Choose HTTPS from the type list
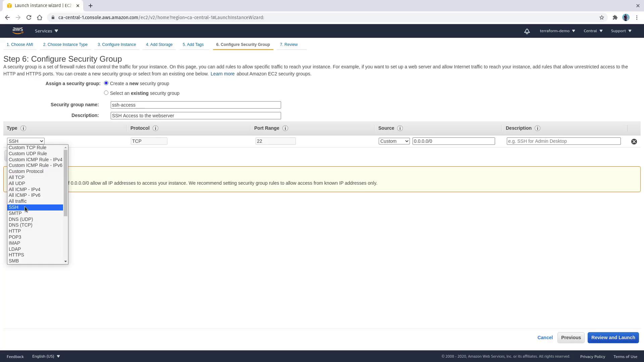The height and width of the screenshot is (362, 644). click(x=16, y=255)
